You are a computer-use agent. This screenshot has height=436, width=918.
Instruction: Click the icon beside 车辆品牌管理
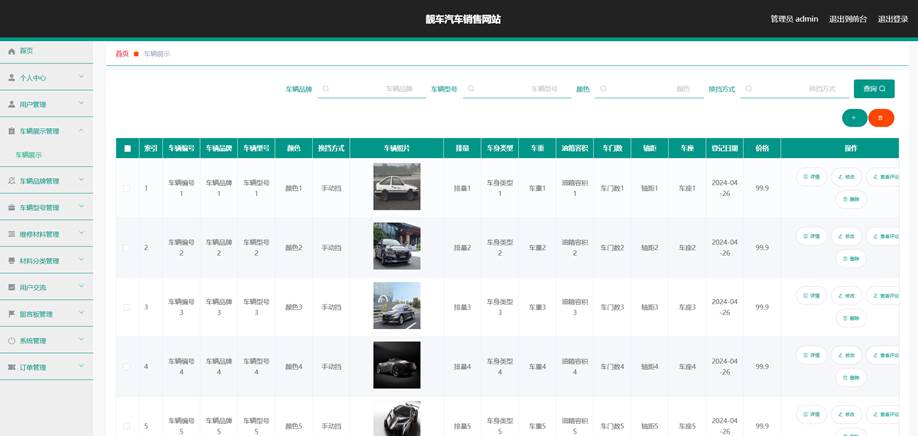11,181
